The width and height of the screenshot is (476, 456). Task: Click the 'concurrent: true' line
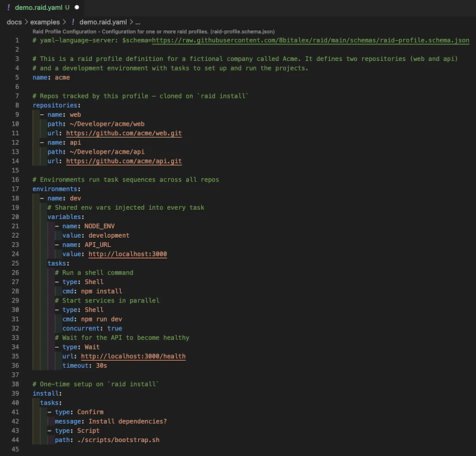tap(92, 328)
